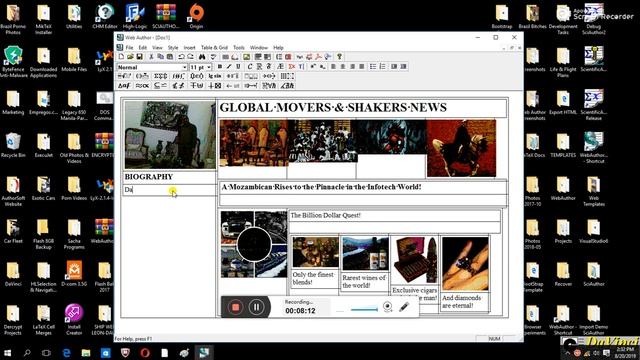Open the fractions and radicals math palette
Image resolution: width=640 pixels, height=360 pixels.
(124, 76)
